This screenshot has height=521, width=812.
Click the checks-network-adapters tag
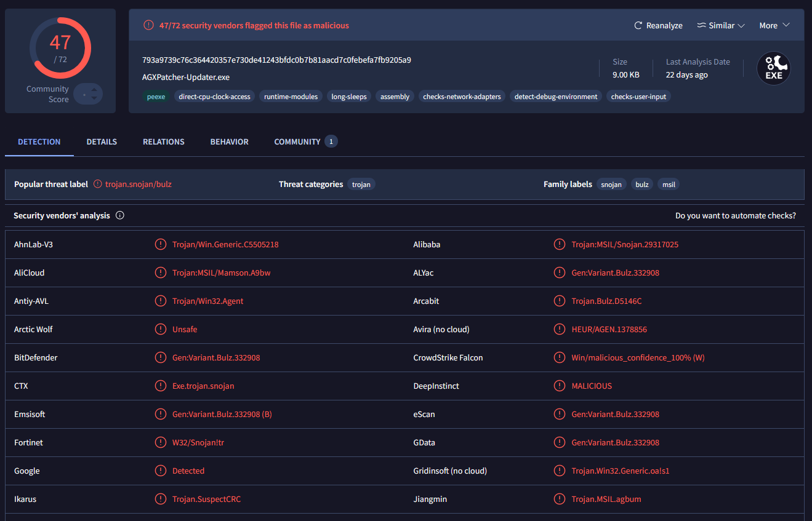(462, 97)
